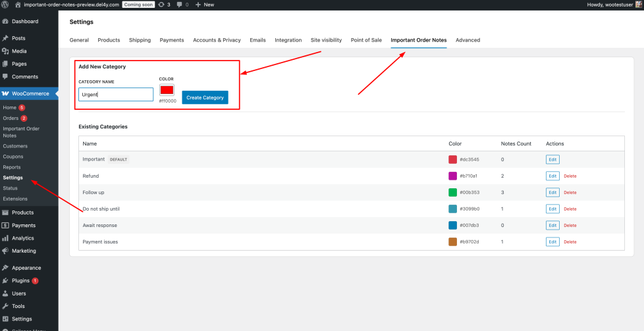Open the Marketing megaphone icon
The width and height of the screenshot is (644, 331).
[x=5, y=251]
